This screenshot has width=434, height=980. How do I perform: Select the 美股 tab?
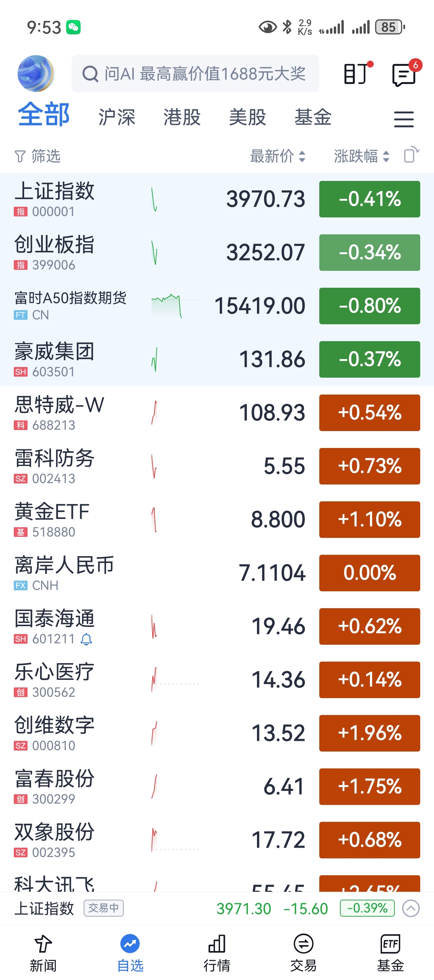tap(248, 117)
